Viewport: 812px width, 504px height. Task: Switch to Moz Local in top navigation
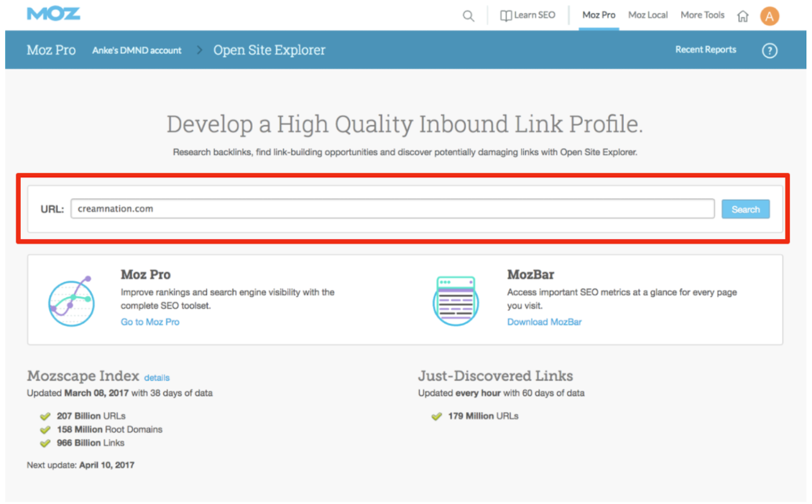point(647,15)
